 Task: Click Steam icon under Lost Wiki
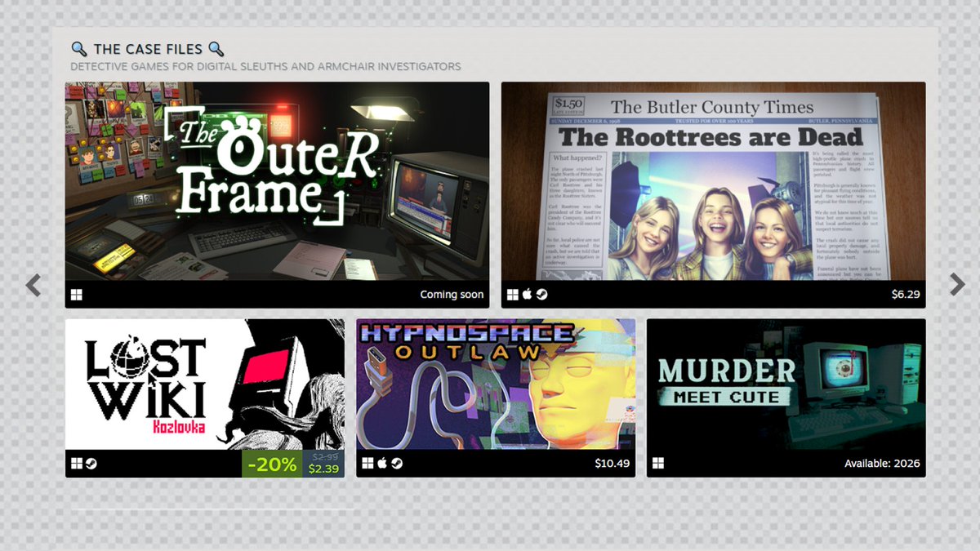(x=91, y=464)
